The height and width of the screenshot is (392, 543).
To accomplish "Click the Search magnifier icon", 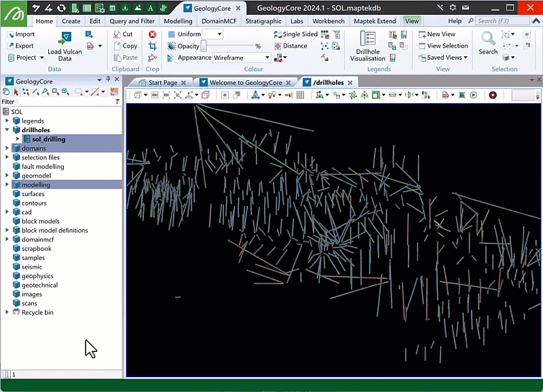I will [487, 39].
